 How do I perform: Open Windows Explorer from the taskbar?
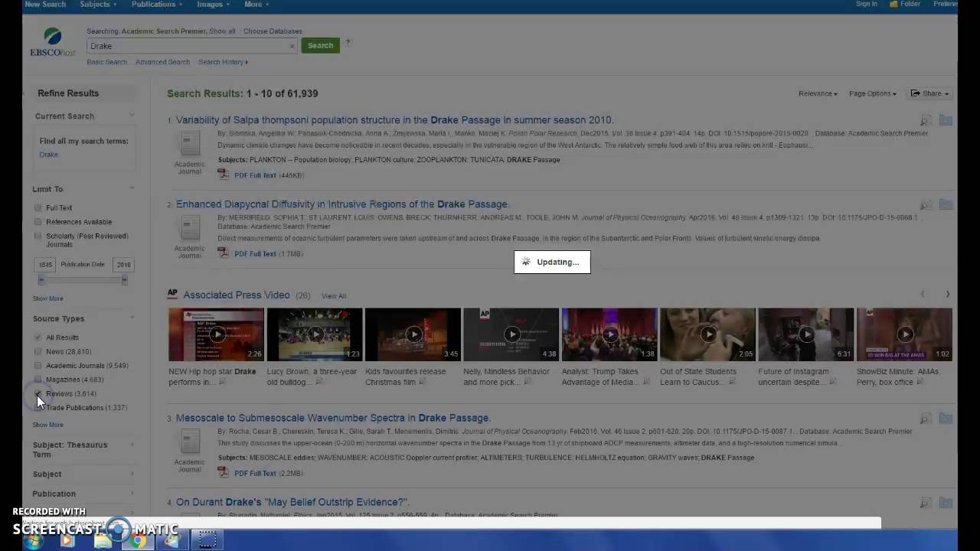point(103,540)
